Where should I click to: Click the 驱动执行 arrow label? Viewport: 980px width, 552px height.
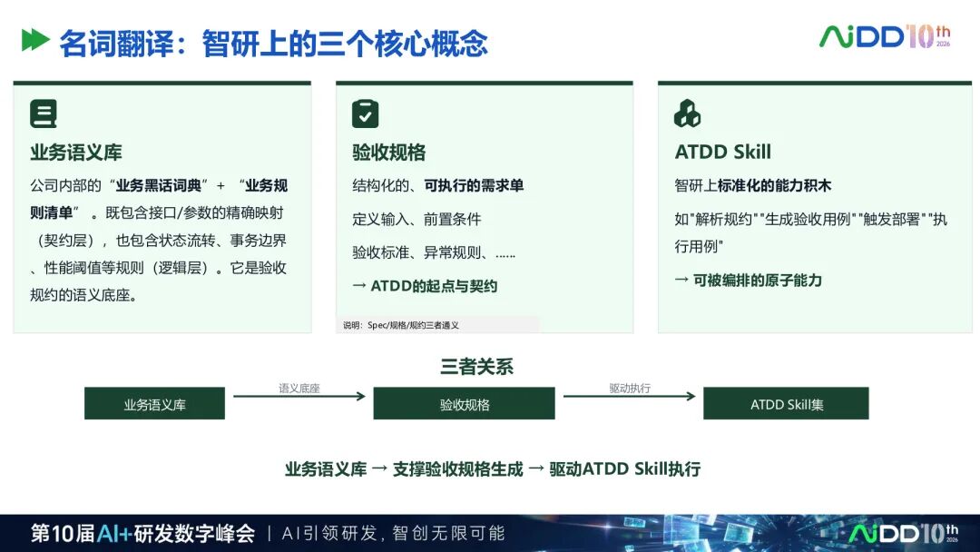click(x=630, y=389)
